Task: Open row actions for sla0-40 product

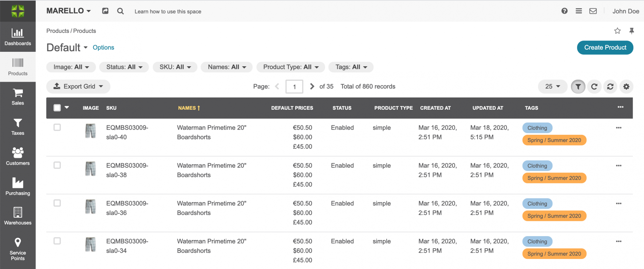Action: click(619, 128)
